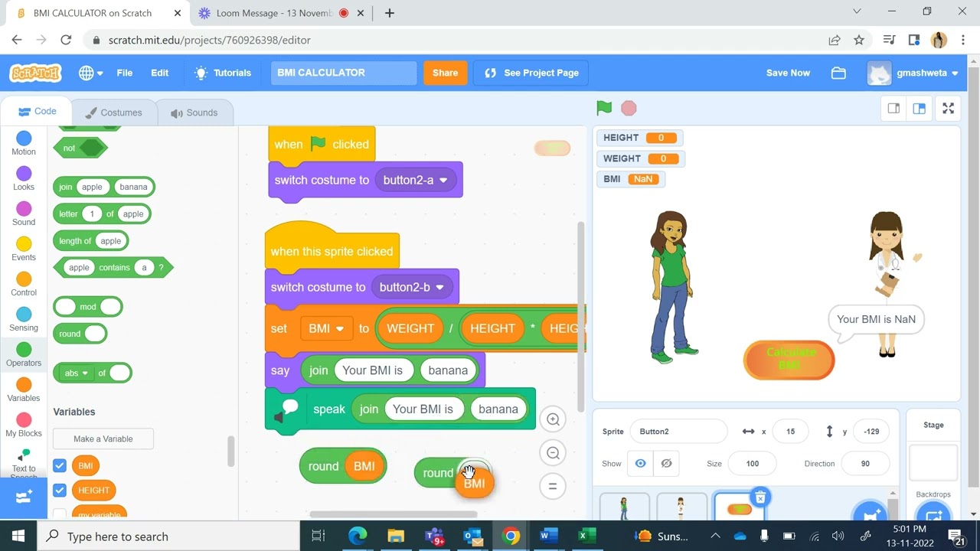Open Tutorials
Image resolution: width=980 pixels, height=551 pixels.
click(x=223, y=73)
